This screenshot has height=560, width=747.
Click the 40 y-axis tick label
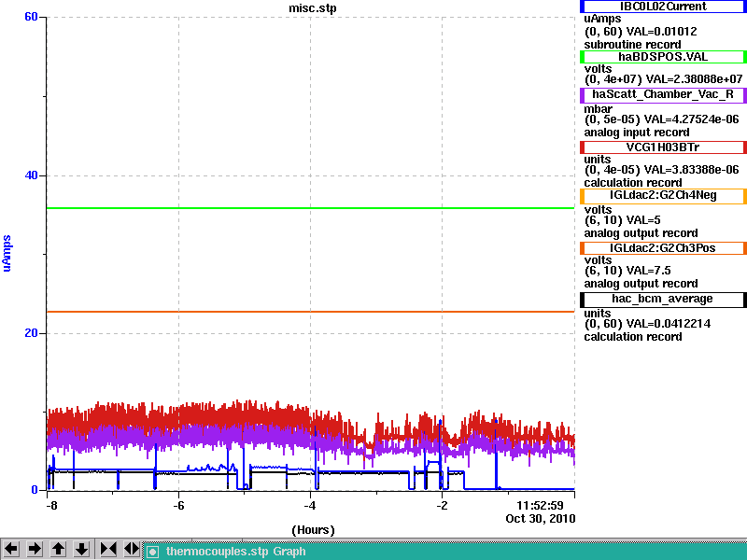coord(31,175)
